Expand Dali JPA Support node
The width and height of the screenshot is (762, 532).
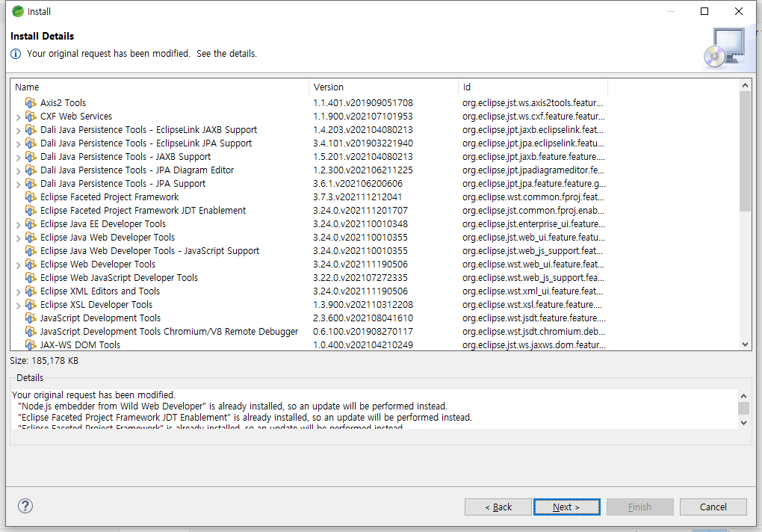pos(18,185)
